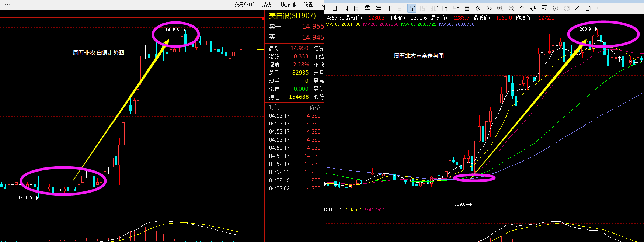Open the 系统 menu

pos(267,4)
